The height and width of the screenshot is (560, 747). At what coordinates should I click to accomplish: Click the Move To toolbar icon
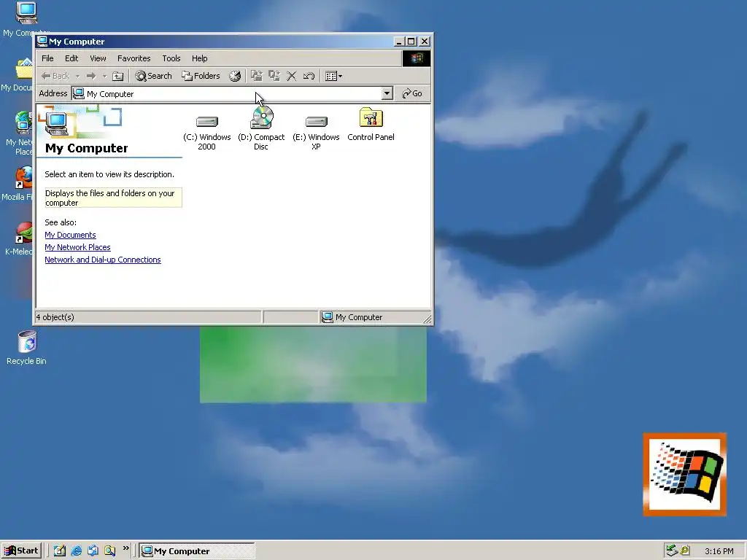256,76
